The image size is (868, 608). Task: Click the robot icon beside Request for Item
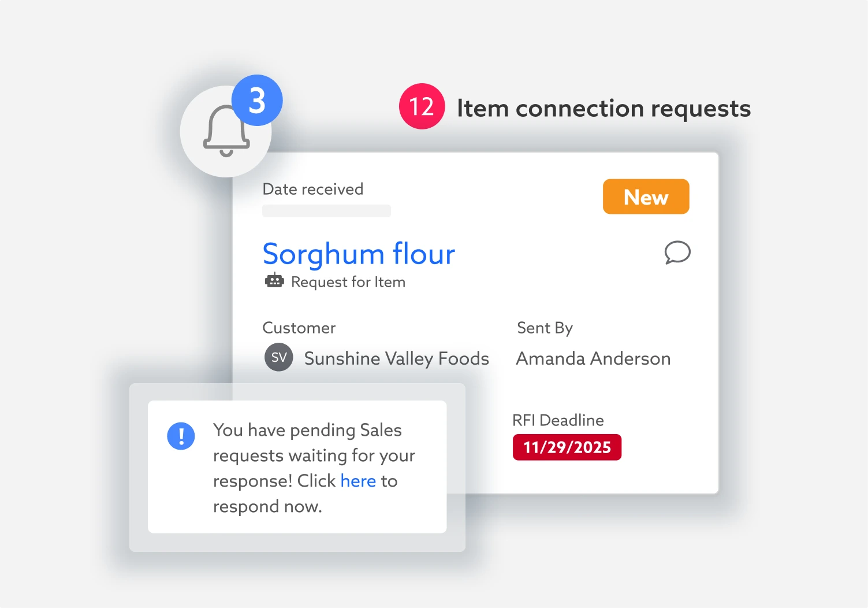coord(274,281)
